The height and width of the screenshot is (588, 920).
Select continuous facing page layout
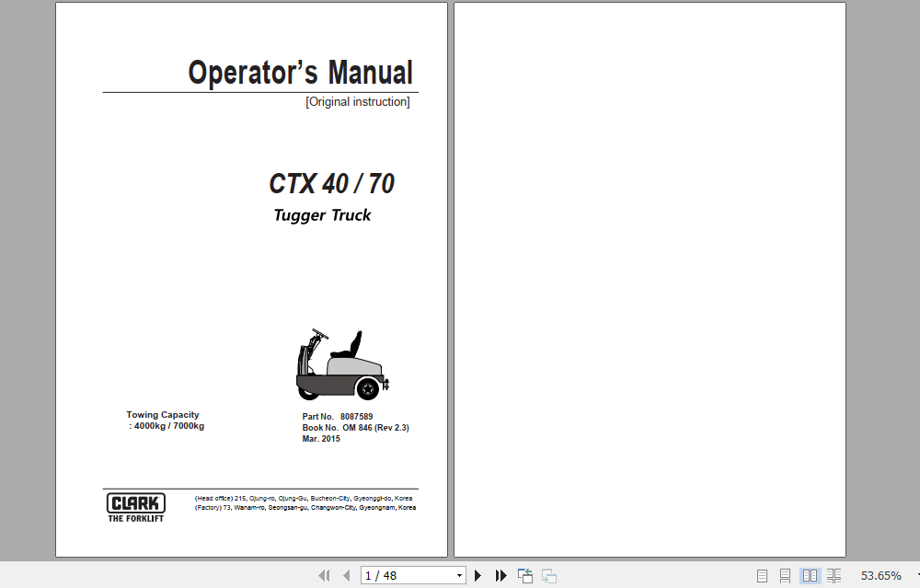click(834, 576)
